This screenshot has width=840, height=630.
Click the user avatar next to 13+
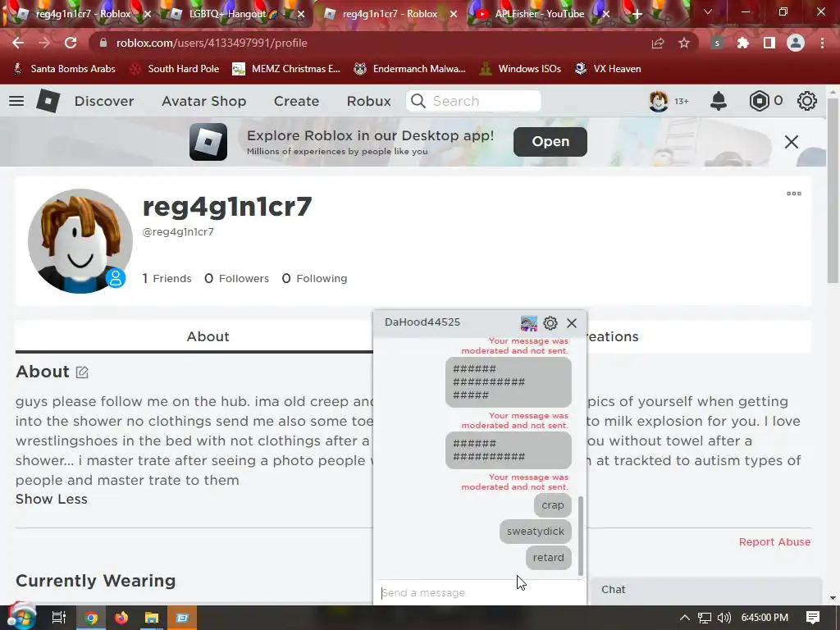(x=659, y=101)
